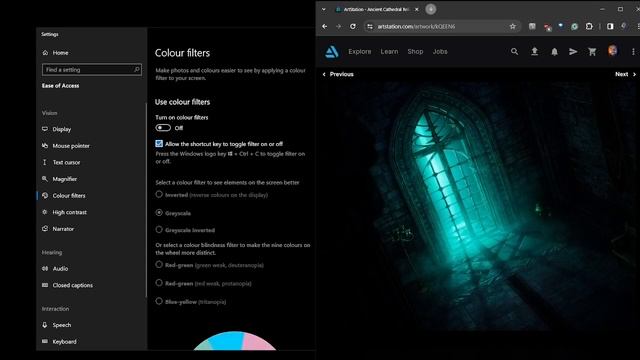The width and height of the screenshot is (640, 360).
Task: Open Closed captions settings
Action: (x=67, y=285)
